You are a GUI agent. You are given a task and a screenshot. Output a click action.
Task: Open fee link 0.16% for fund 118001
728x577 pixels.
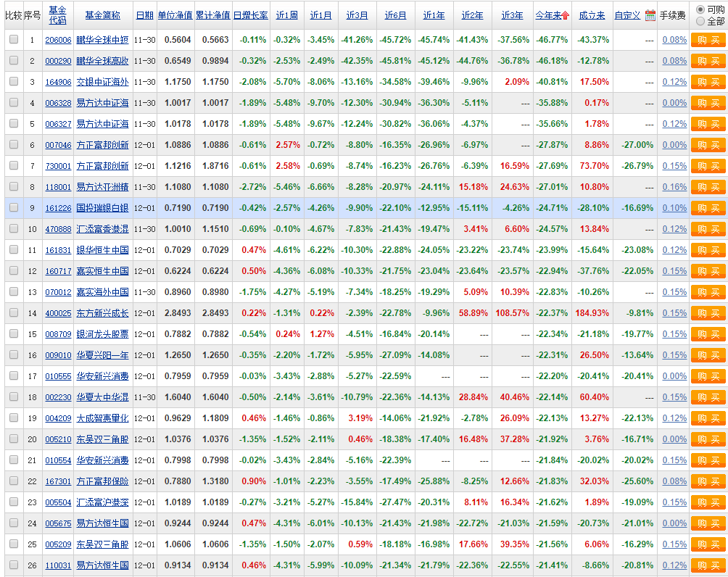coord(674,187)
